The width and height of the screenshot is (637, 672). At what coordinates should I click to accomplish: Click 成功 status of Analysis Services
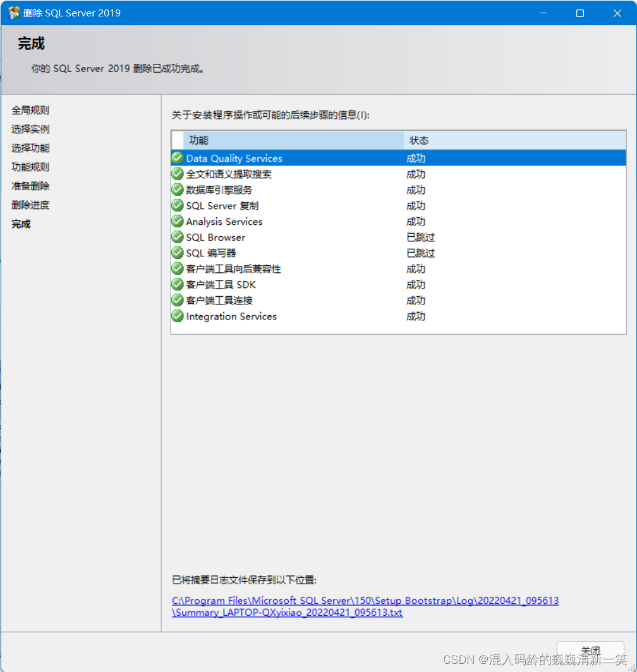(x=416, y=222)
